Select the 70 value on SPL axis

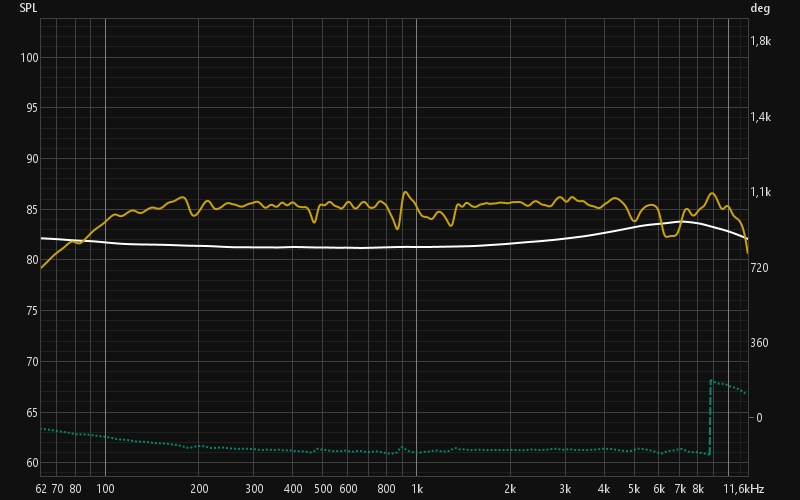(32, 362)
